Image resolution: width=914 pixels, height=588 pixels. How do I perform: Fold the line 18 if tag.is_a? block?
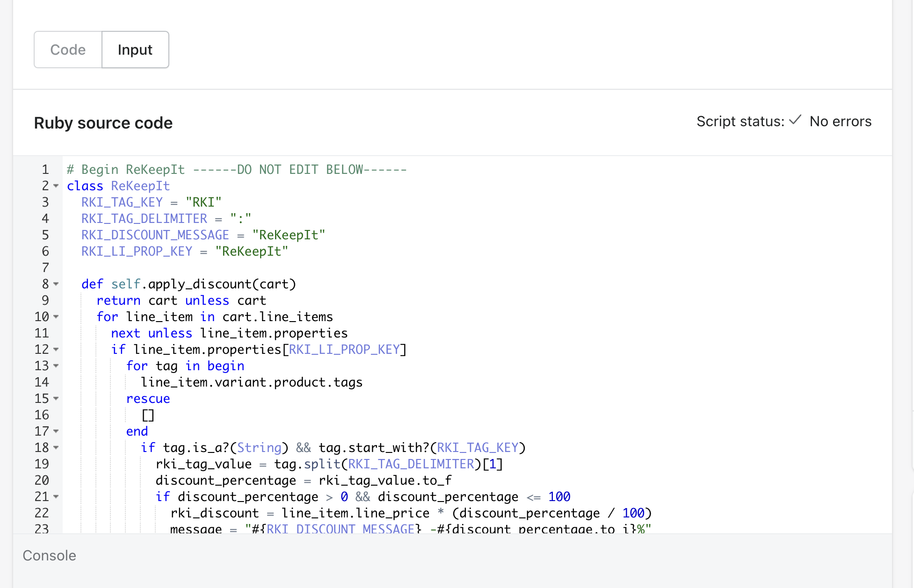56,448
